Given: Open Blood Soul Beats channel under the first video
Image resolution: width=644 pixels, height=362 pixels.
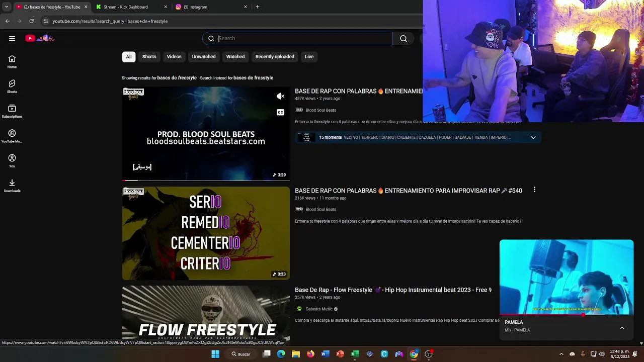Looking at the screenshot, I should tap(320, 110).
